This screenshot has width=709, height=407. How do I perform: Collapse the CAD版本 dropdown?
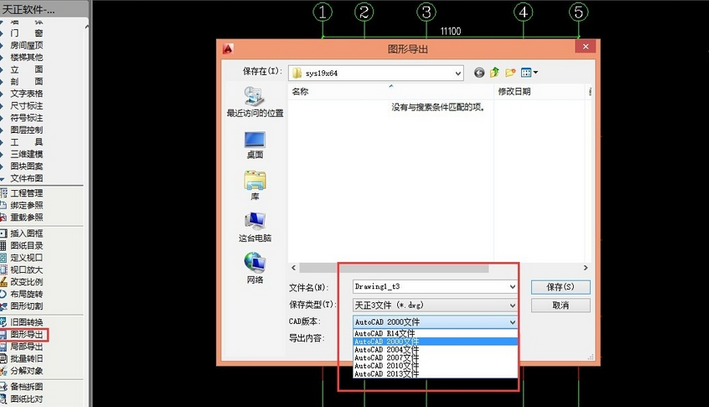(512, 322)
